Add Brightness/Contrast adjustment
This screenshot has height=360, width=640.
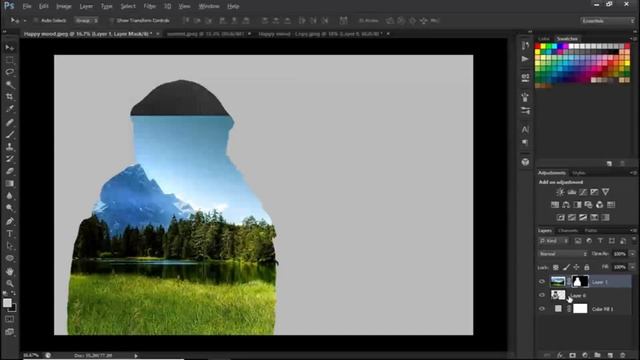[x=560, y=192]
